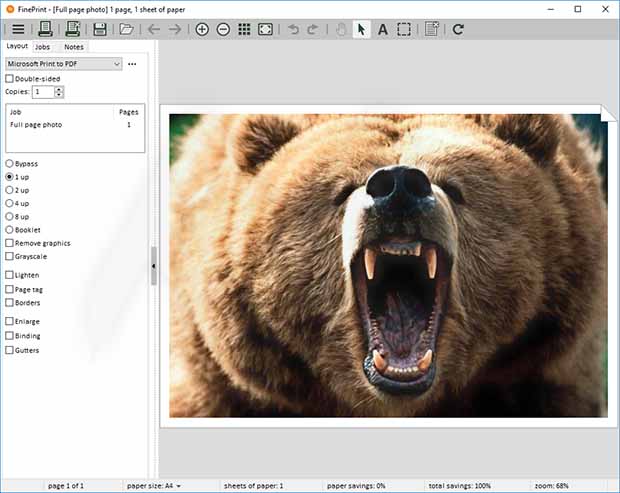Click the Undo arrow icon

coord(293,29)
